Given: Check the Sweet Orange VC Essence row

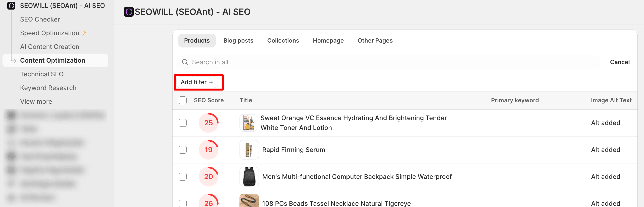Looking at the screenshot, I should [x=182, y=123].
